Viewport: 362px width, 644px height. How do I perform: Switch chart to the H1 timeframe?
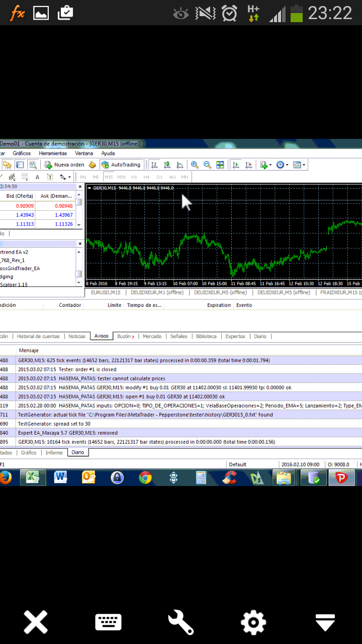click(x=134, y=177)
